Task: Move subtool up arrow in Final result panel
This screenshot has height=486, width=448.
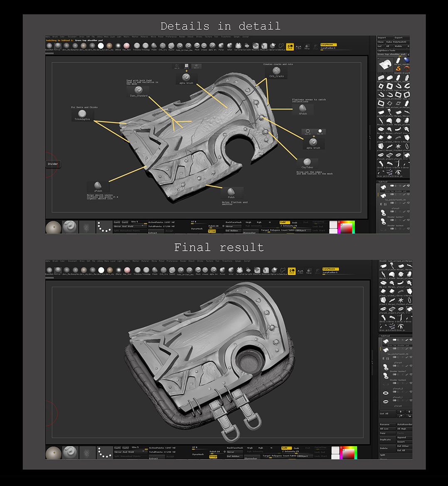Action: [x=401, y=412]
